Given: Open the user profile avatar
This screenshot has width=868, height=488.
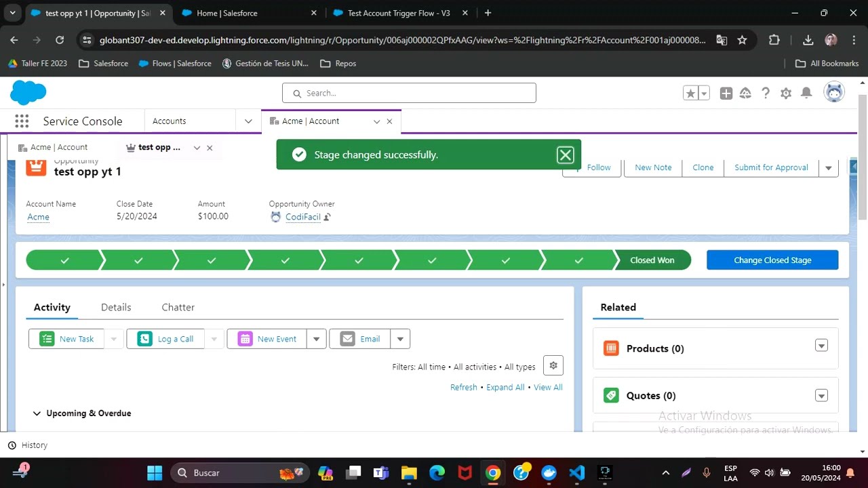Looking at the screenshot, I should (x=834, y=92).
